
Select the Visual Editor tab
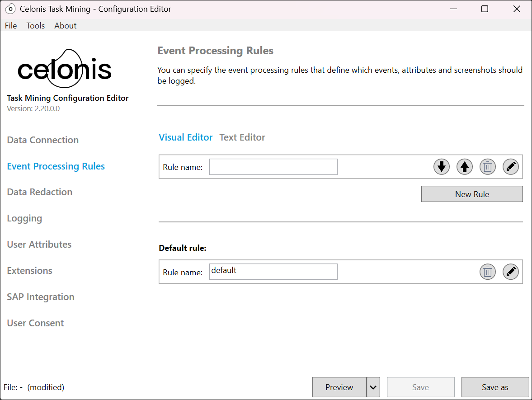pyautogui.click(x=185, y=137)
